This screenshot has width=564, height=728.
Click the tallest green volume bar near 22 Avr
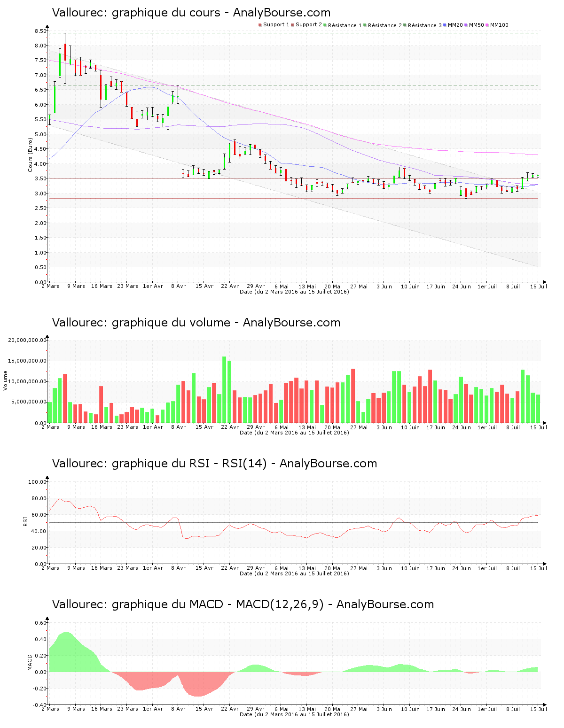point(224,389)
